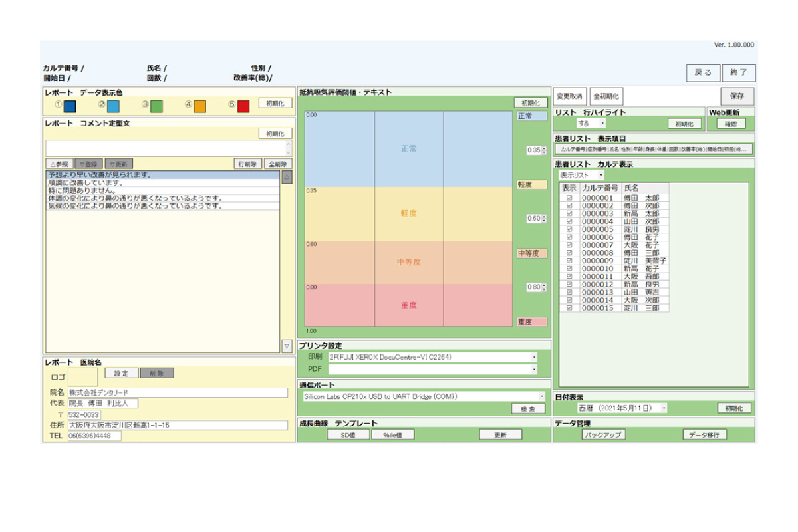Click the 保存 save button

738,96
